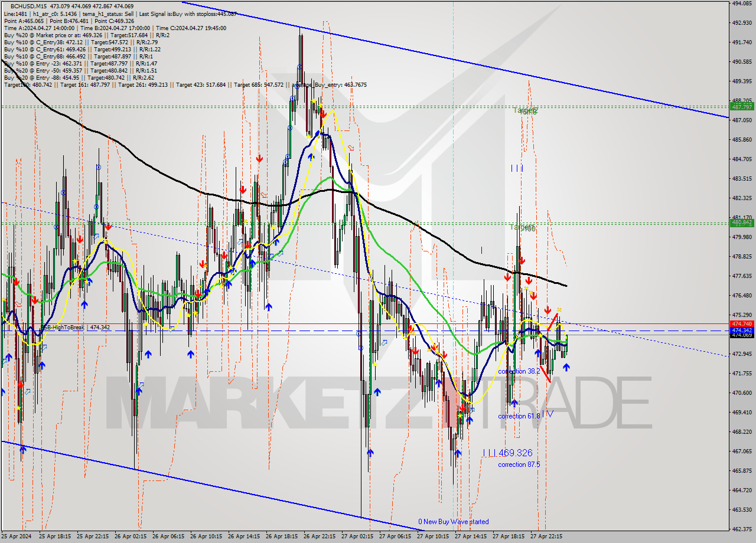Click the '0 New Buy Wave started' label

(454, 522)
